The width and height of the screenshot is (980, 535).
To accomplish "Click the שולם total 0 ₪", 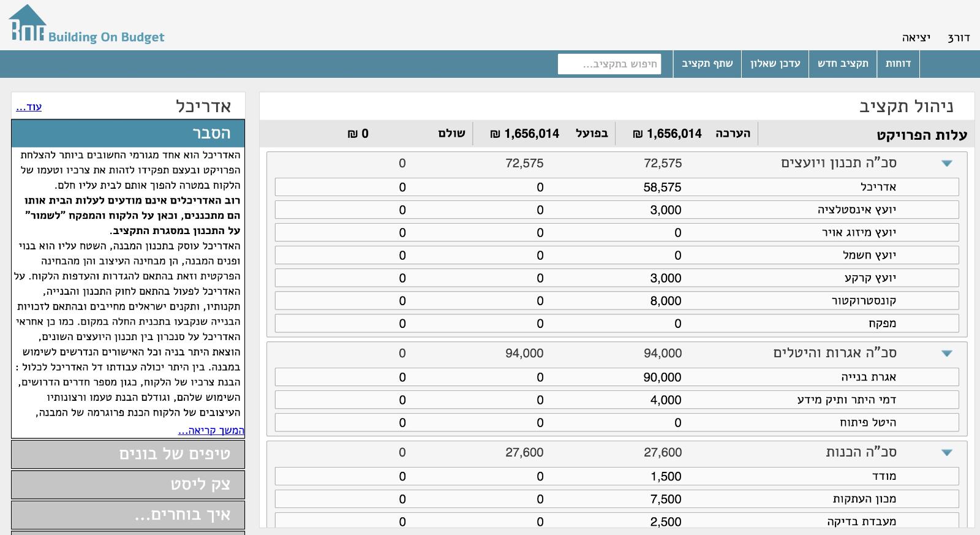I will 358,134.
